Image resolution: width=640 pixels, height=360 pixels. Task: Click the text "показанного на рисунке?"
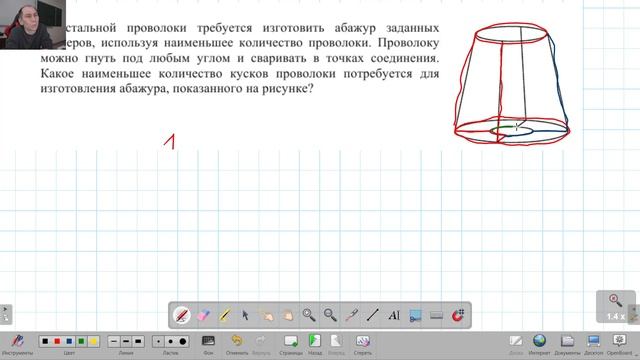pyautogui.click(x=243, y=89)
